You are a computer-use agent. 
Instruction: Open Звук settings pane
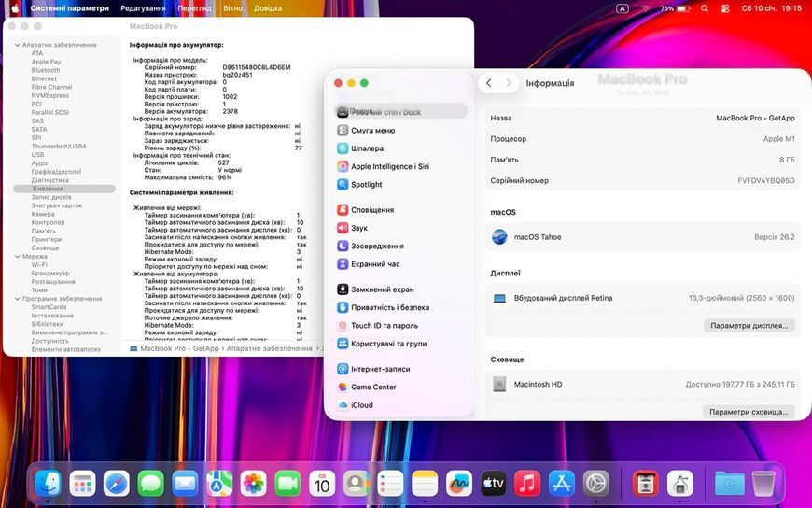[x=402, y=228]
